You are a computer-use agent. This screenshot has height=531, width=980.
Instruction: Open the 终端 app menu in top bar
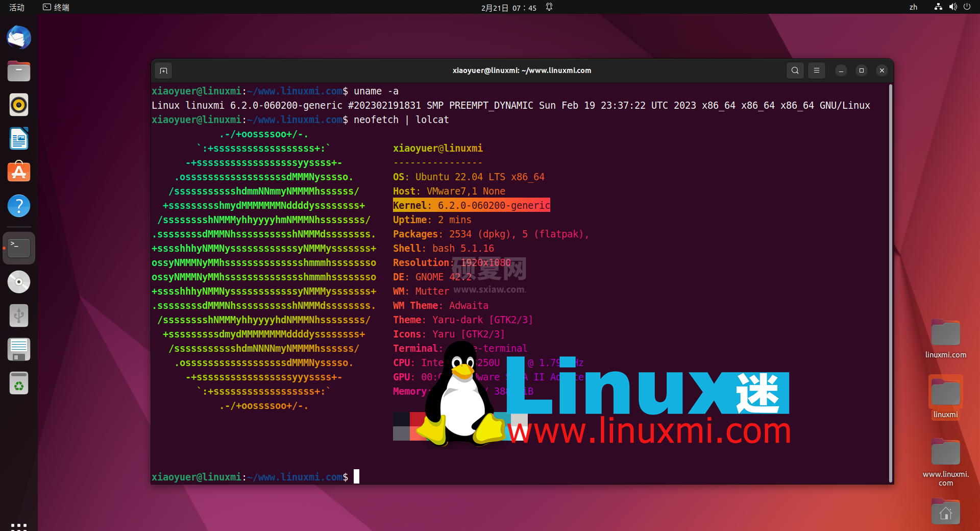point(56,7)
